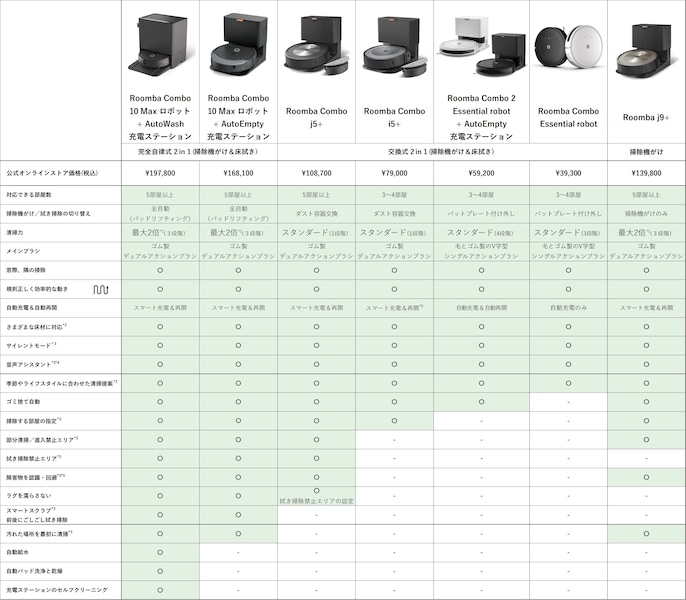Click the 10 Max name ending in AutoEmpty 充電ステーション

(238, 117)
